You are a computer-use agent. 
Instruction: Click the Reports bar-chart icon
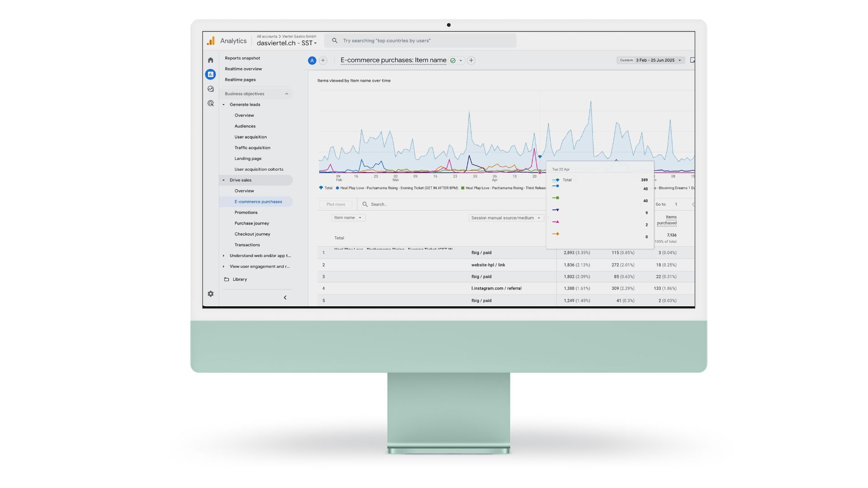pos(210,74)
